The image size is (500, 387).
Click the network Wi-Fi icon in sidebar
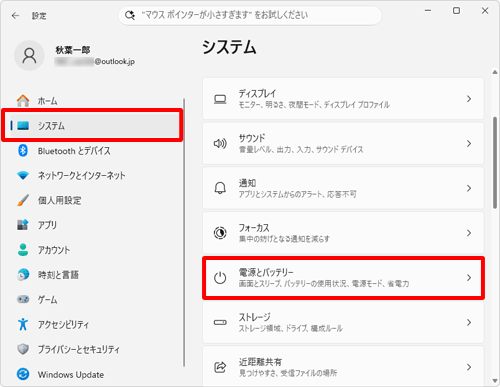pyautogui.click(x=23, y=175)
